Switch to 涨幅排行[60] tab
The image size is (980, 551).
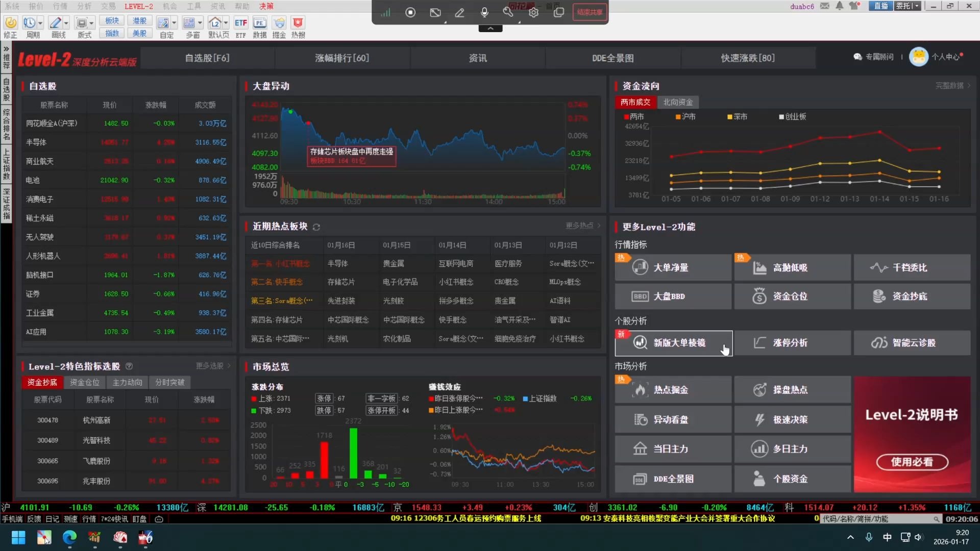[341, 58]
